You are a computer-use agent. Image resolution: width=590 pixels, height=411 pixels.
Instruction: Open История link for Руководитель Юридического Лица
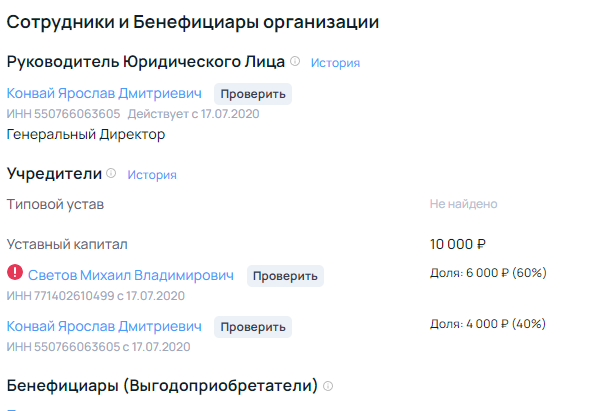pos(335,62)
